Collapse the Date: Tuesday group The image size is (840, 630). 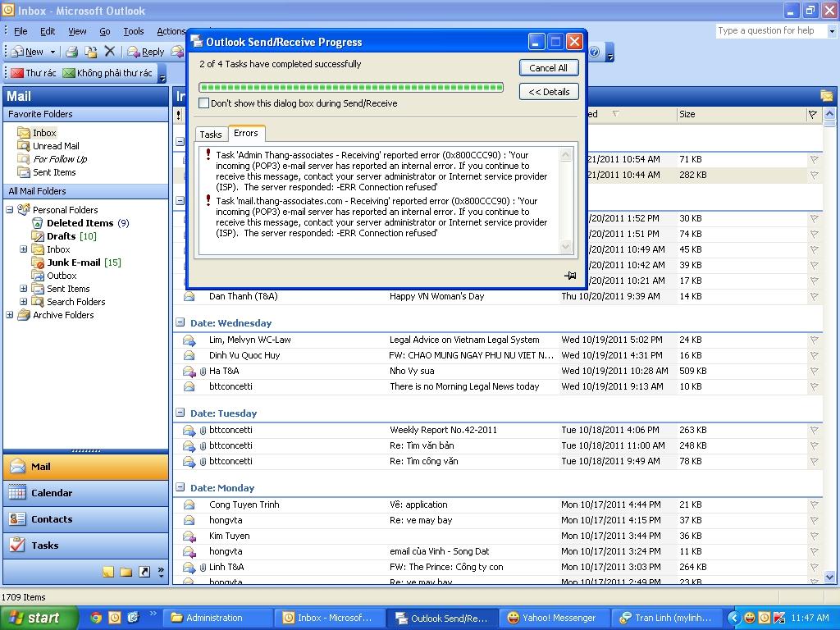[x=180, y=413]
